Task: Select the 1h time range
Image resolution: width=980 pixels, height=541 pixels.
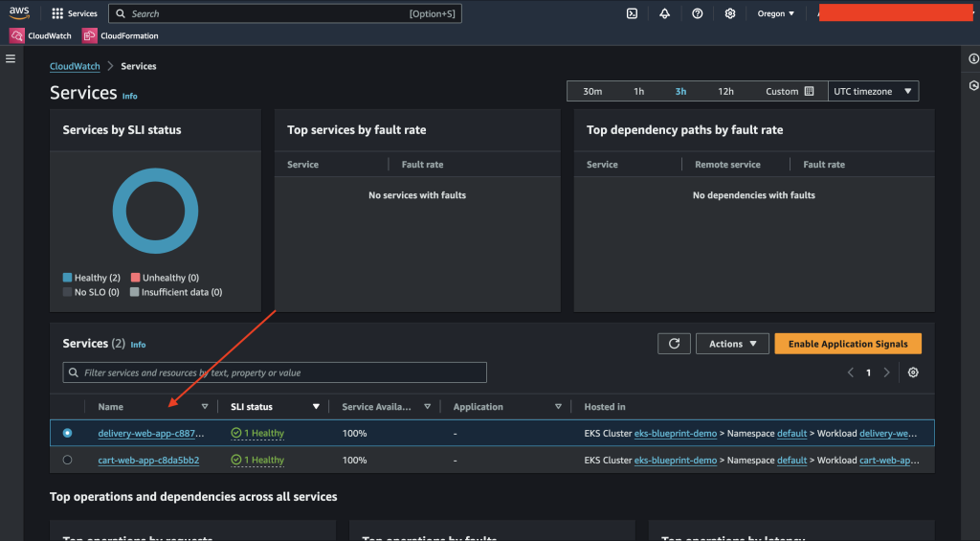Action: 638,91
